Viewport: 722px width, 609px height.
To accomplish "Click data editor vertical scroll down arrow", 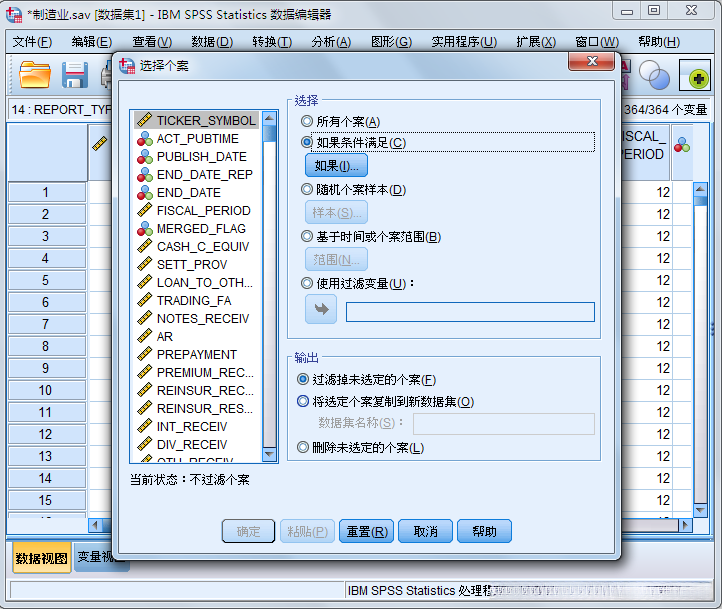I will coord(700,510).
